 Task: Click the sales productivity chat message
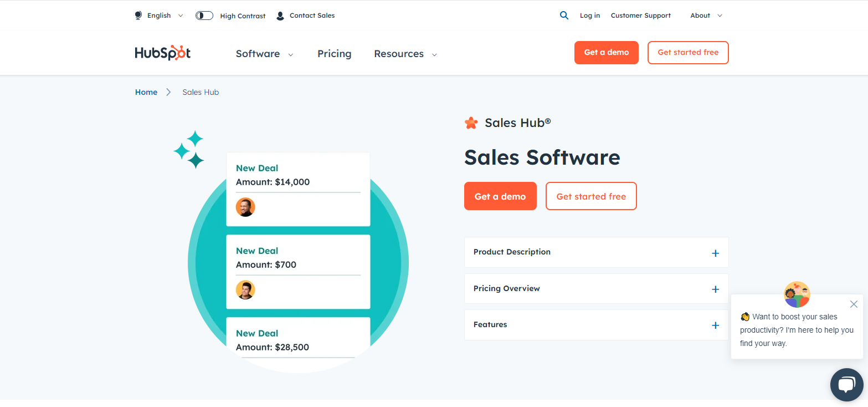click(x=797, y=330)
